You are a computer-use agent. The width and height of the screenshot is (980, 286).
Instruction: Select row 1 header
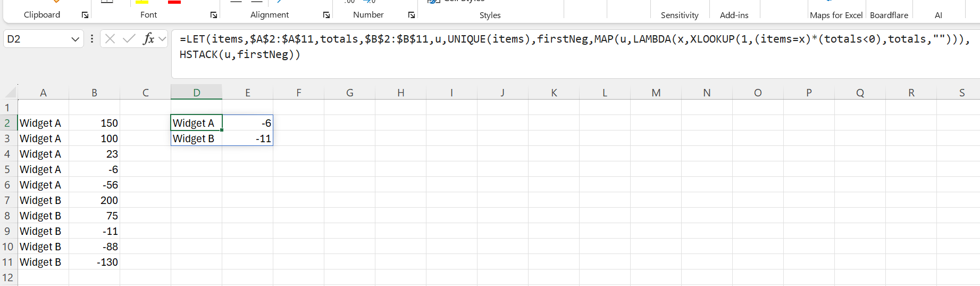[x=9, y=108]
